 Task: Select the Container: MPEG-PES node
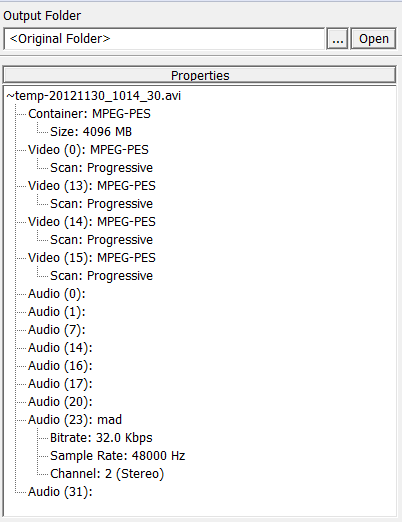[89, 114]
